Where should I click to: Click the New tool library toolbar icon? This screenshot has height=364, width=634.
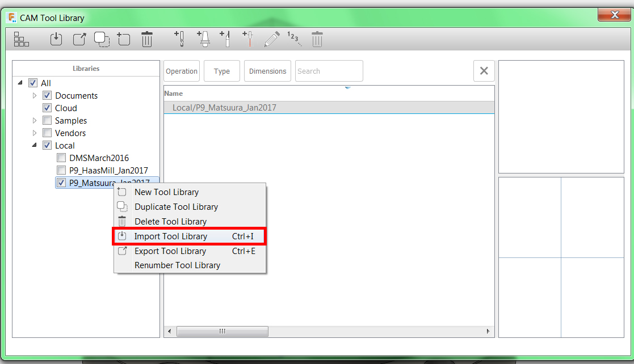tap(124, 39)
